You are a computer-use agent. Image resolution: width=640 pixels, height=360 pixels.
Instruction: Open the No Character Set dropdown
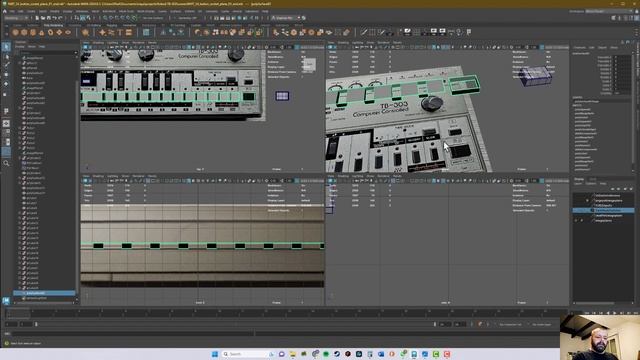(x=510, y=324)
